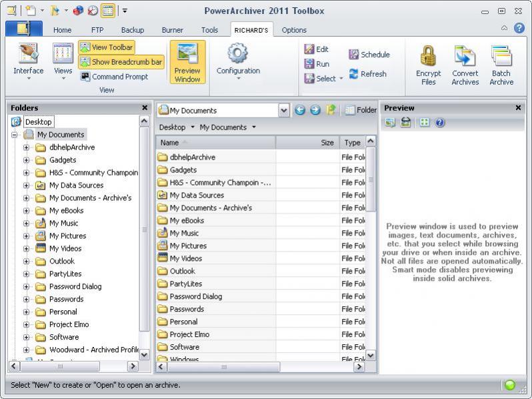Click the Edit tool

[316, 49]
